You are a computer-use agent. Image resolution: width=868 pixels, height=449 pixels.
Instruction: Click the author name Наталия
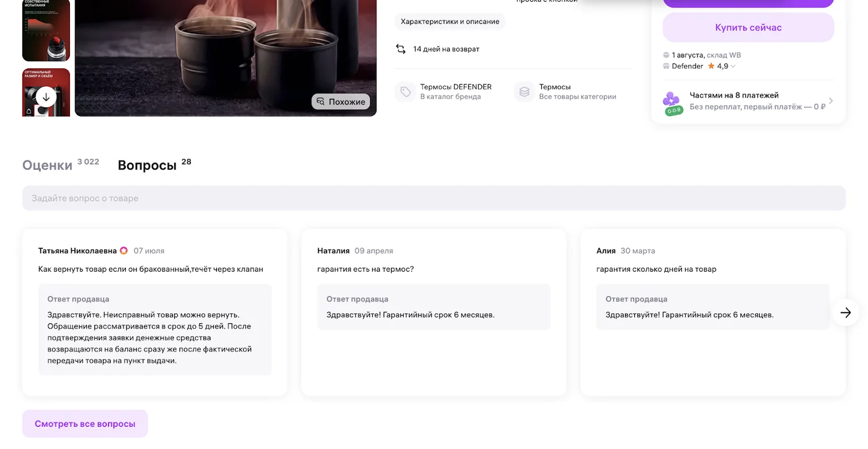tap(334, 251)
